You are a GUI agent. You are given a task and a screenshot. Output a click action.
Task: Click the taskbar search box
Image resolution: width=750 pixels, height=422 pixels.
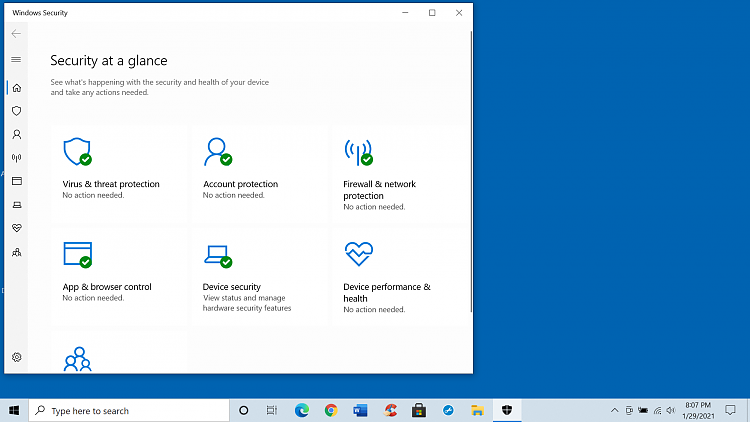pos(128,411)
